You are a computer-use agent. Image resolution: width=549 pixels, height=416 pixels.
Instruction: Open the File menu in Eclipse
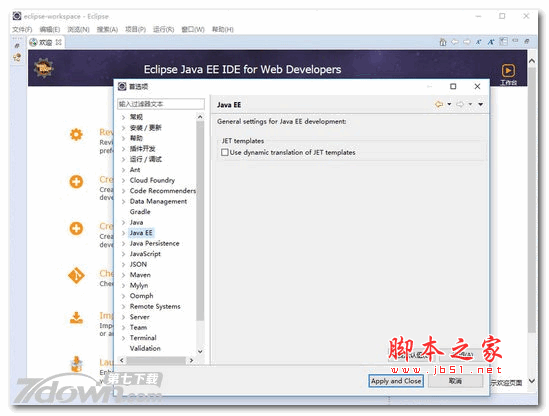pos(22,29)
